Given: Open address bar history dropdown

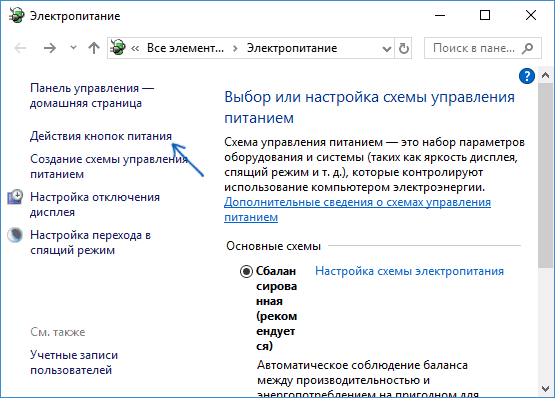Looking at the screenshot, I should click(x=387, y=48).
